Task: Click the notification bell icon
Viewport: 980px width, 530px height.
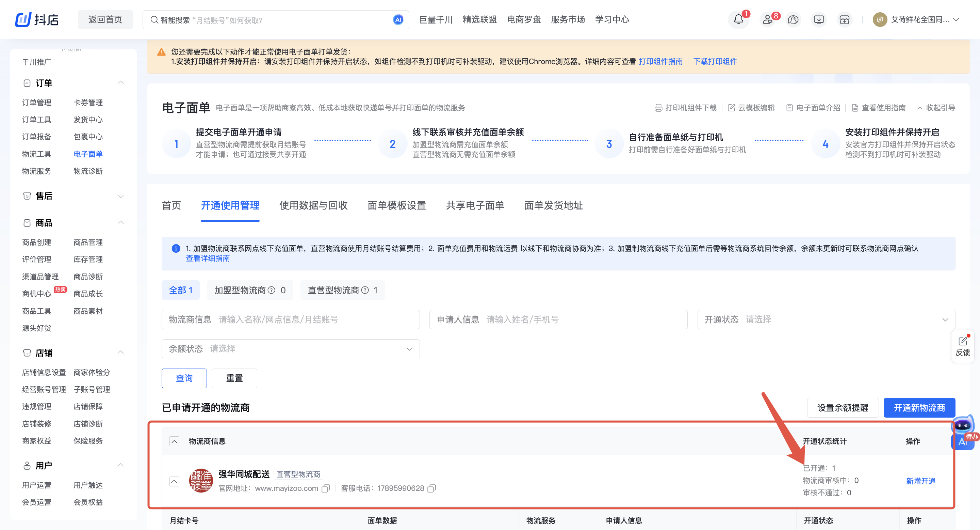Action: [738, 19]
